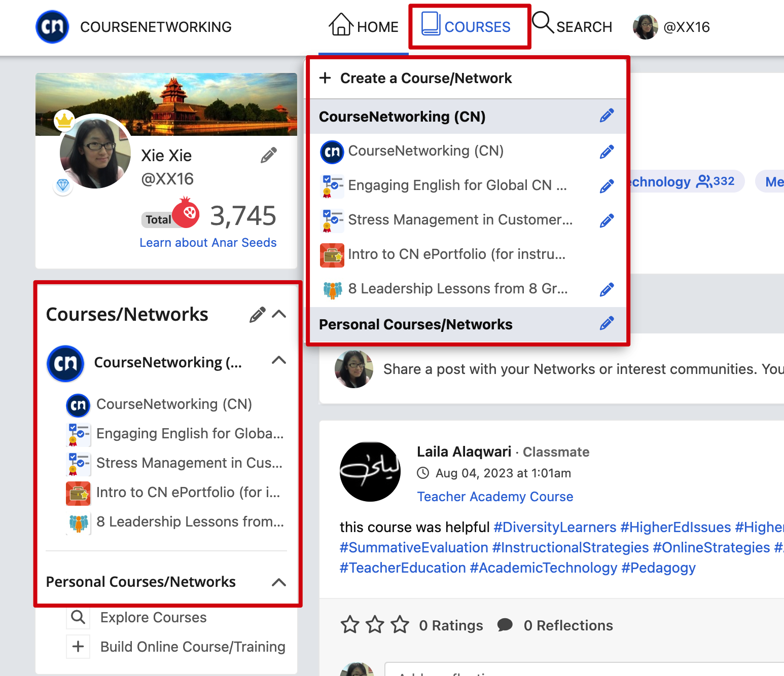Click 0 Ratings text
784x676 pixels.
tap(451, 625)
